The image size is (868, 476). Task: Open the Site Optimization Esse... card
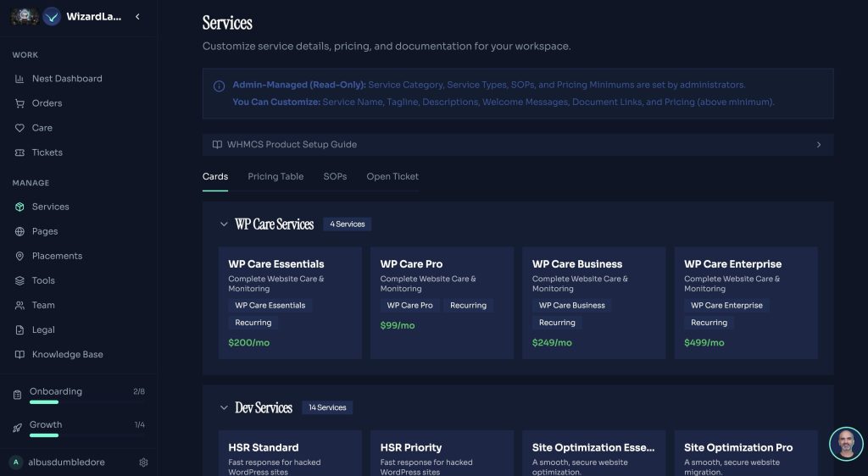(x=593, y=453)
